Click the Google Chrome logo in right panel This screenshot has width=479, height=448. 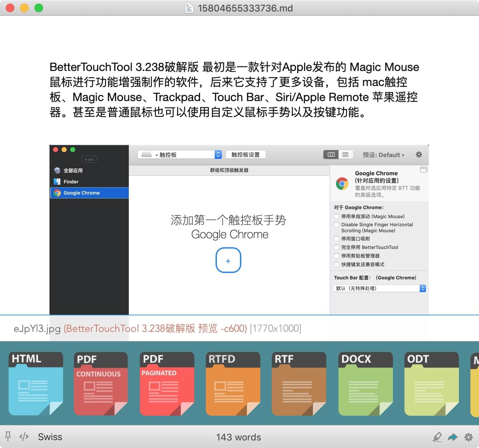click(x=342, y=184)
